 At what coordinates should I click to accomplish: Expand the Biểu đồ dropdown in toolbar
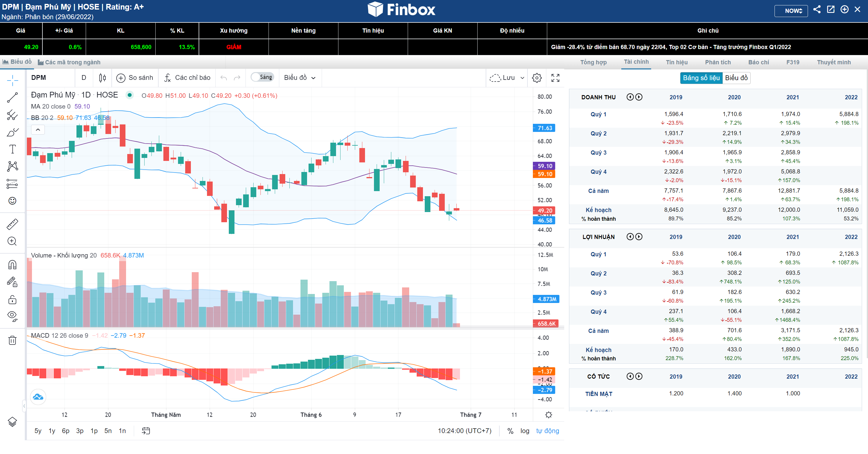(300, 78)
